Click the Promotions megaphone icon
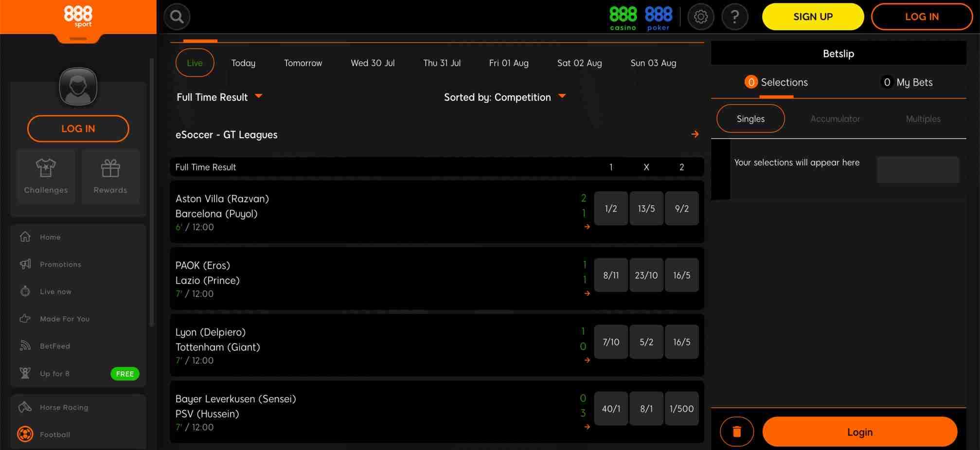 pos(25,264)
